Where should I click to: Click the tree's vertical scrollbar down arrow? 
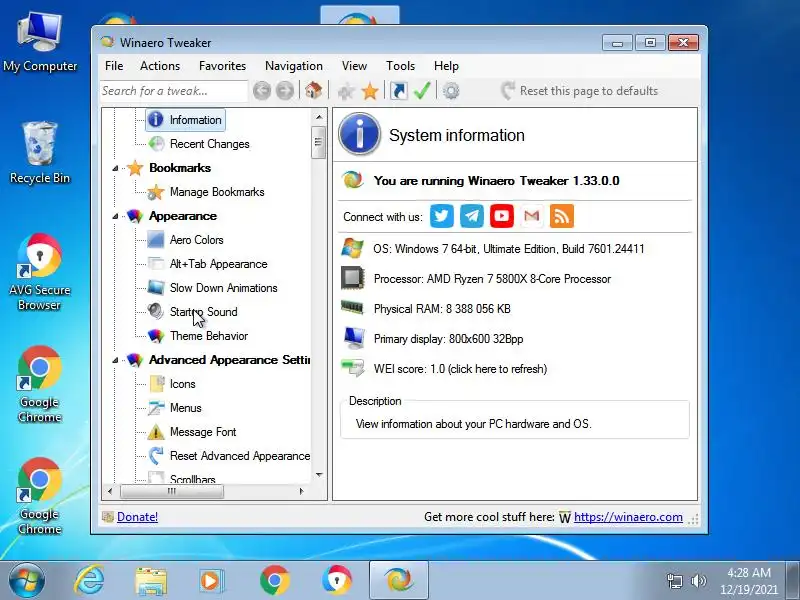(319, 474)
